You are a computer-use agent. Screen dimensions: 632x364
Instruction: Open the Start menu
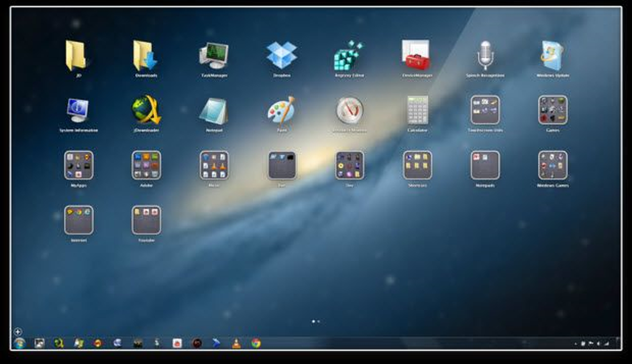(20, 343)
